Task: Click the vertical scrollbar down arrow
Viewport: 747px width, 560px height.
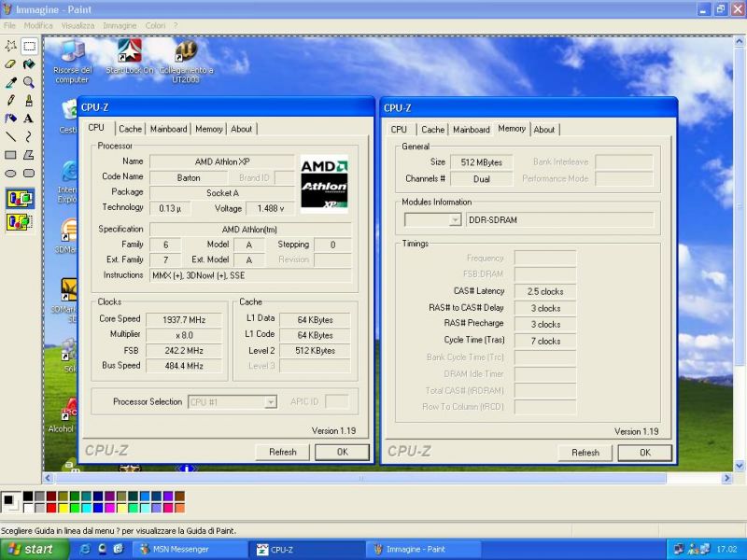Action: click(740, 466)
